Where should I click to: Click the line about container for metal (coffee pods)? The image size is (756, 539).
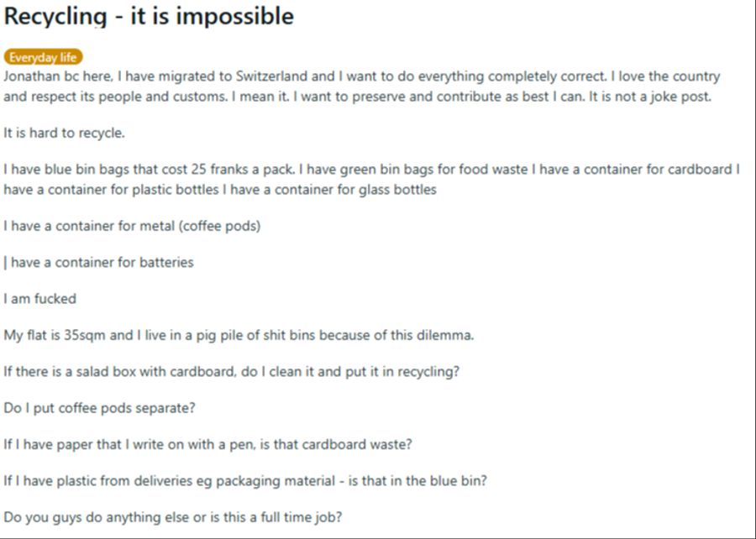pos(132,227)
